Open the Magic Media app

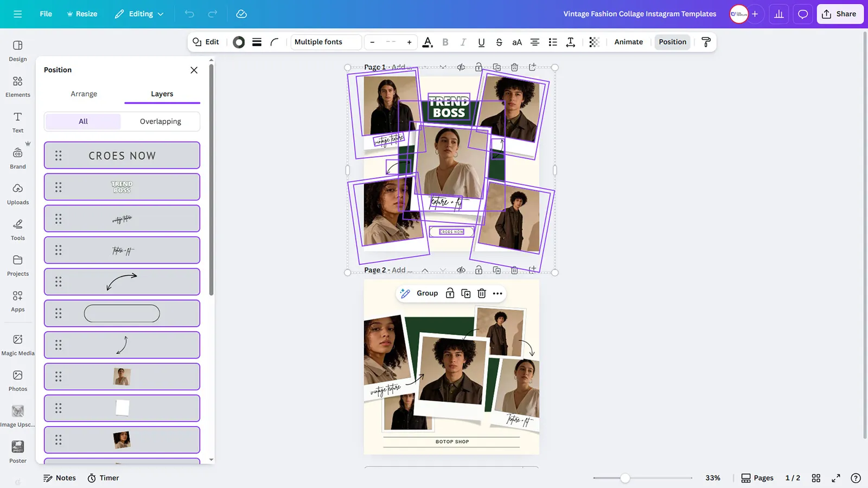(x=17, y=344)
